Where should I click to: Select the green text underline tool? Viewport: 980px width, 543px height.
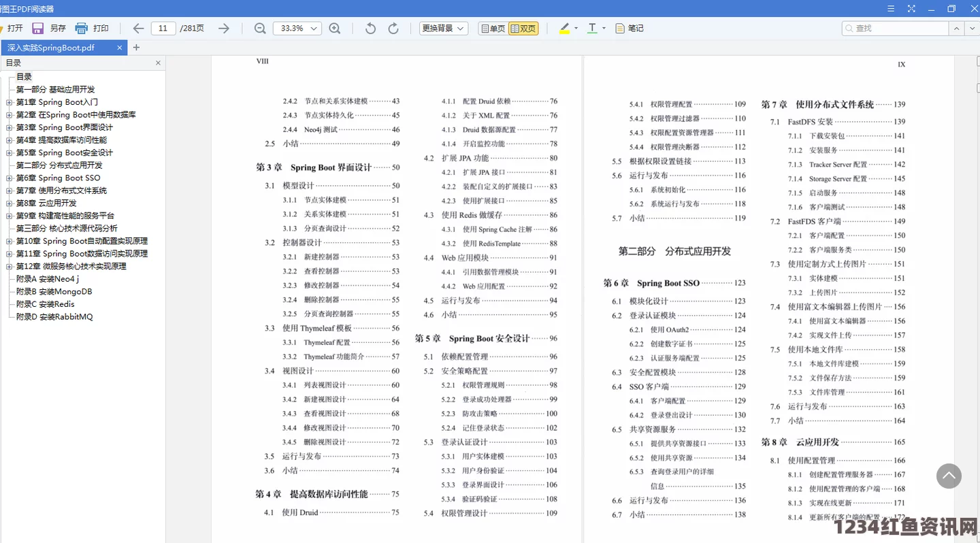(x=592, y=28)
